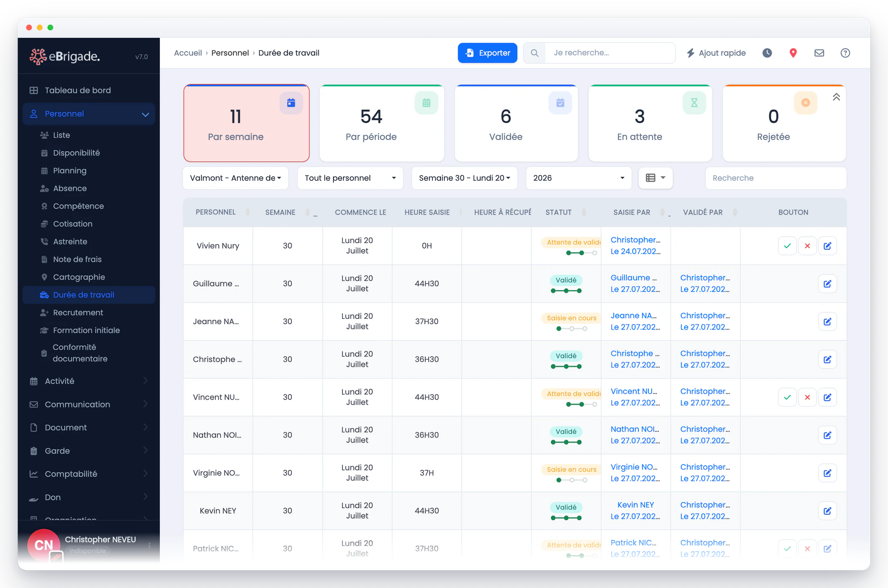Open the Valmont - Antenne section dropdown
Viewport: 888px width, 588px height.
[x=236, y=178]
